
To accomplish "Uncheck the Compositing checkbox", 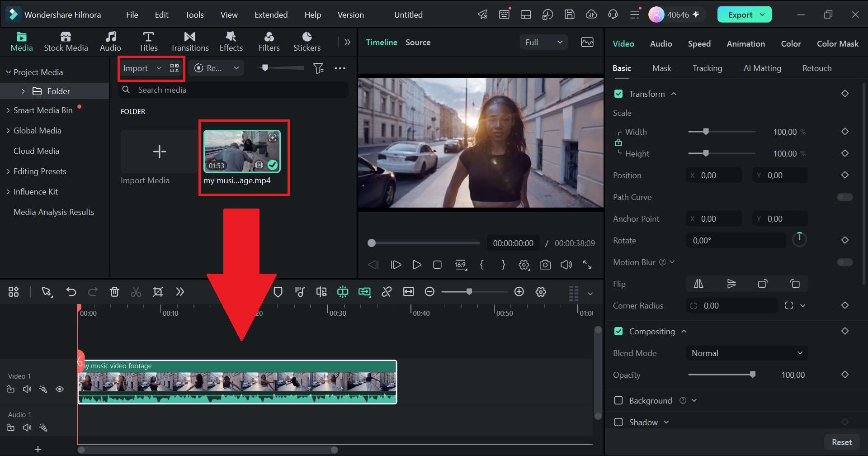I will point(618,331).
